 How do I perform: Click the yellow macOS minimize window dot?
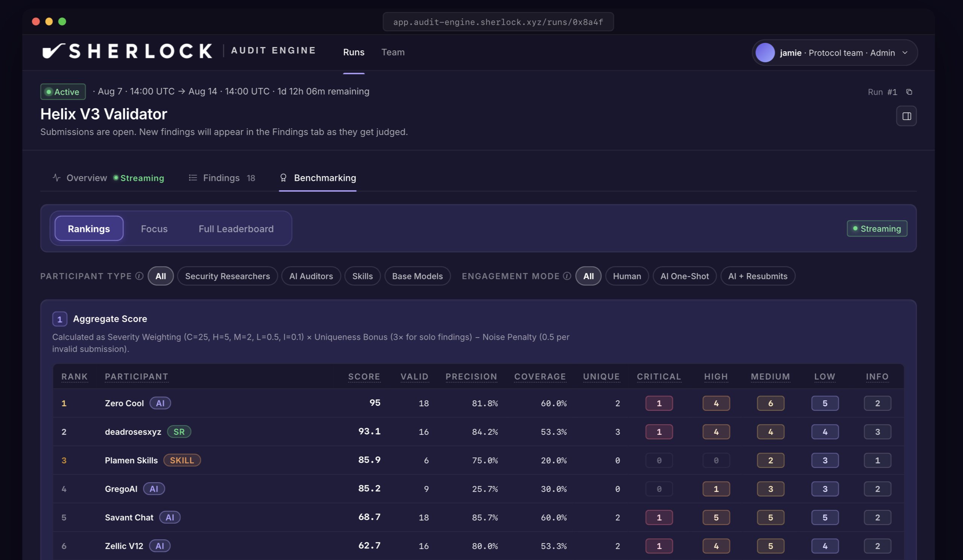49,21
